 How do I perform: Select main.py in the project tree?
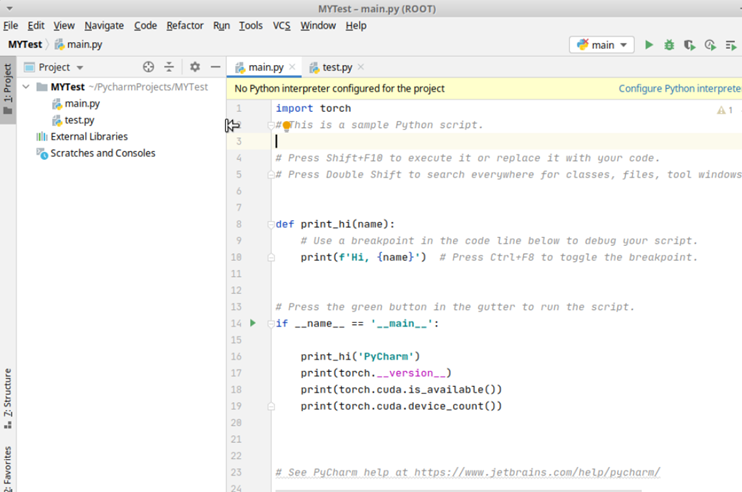(x=82, y=104)
